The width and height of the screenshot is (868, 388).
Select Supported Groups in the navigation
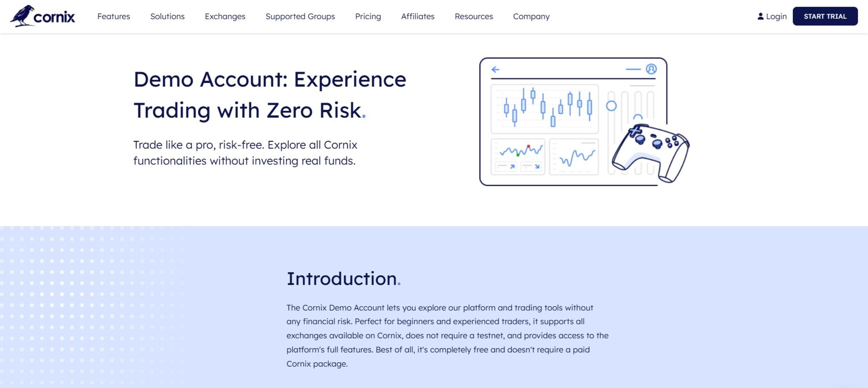(300, 16)
